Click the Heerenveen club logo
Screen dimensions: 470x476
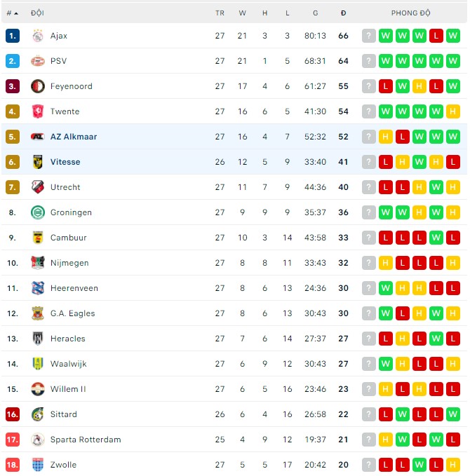(x=38, y=288)
